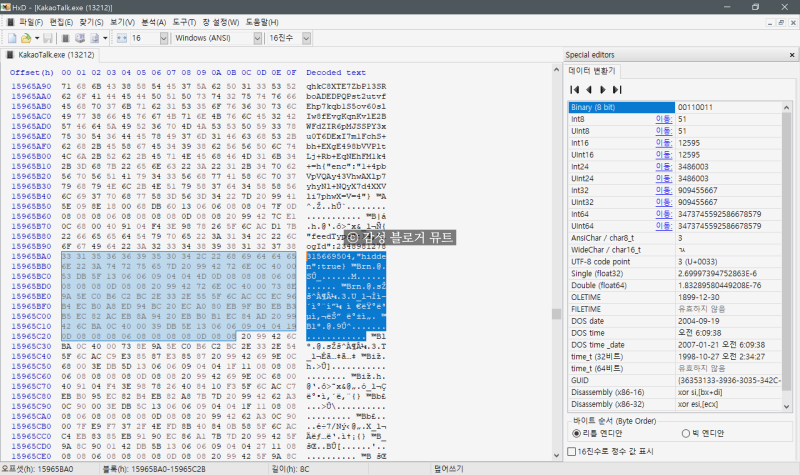The height and width of the screenshot is (475, 800).
Task: Open the 찾기(S) menu
Action: tap(91, 22)
